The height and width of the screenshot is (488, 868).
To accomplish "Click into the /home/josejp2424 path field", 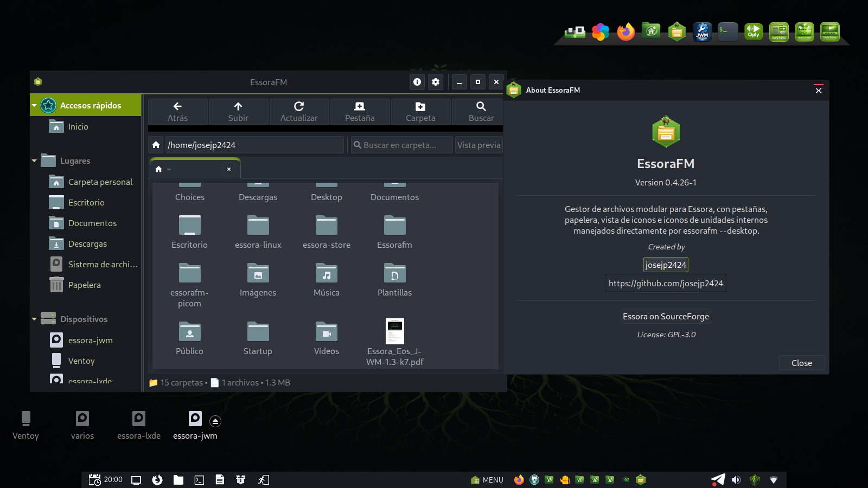I will [254, 145].
